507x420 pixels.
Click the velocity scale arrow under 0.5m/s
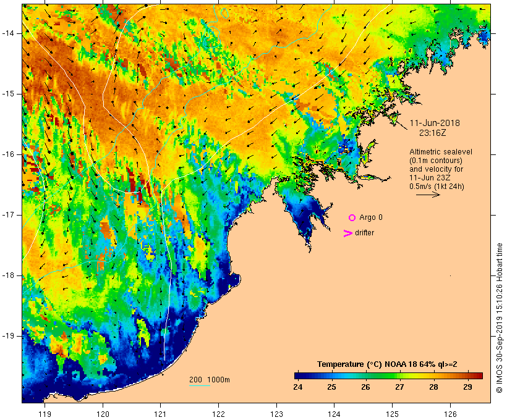(x=428, y=195)
